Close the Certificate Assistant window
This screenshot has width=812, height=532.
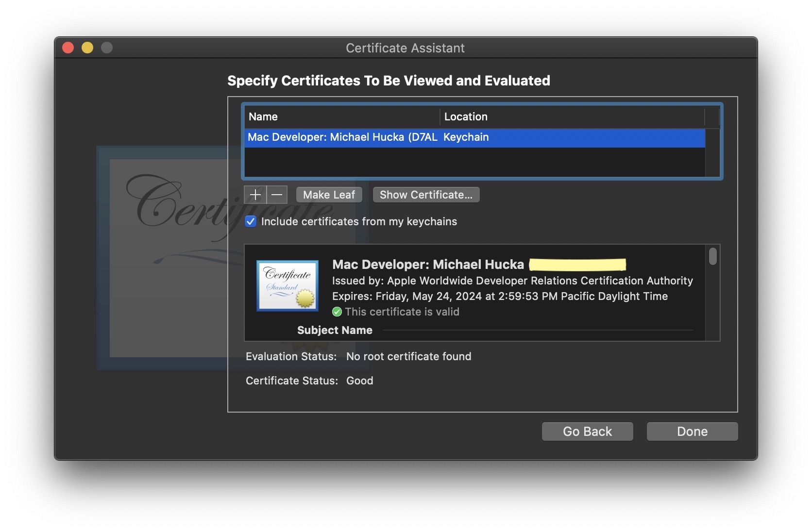tap(68, 48)
